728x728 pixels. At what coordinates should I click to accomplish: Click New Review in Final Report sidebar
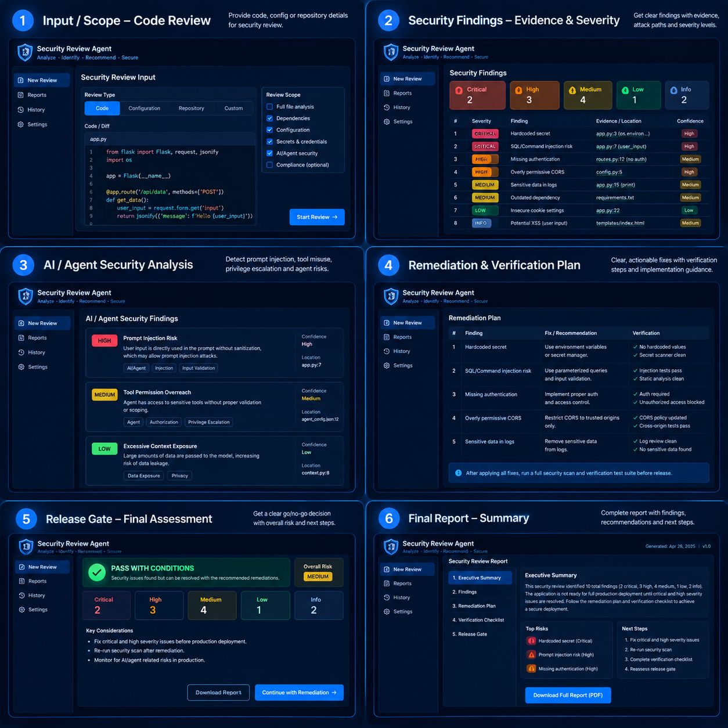(407, 570)
